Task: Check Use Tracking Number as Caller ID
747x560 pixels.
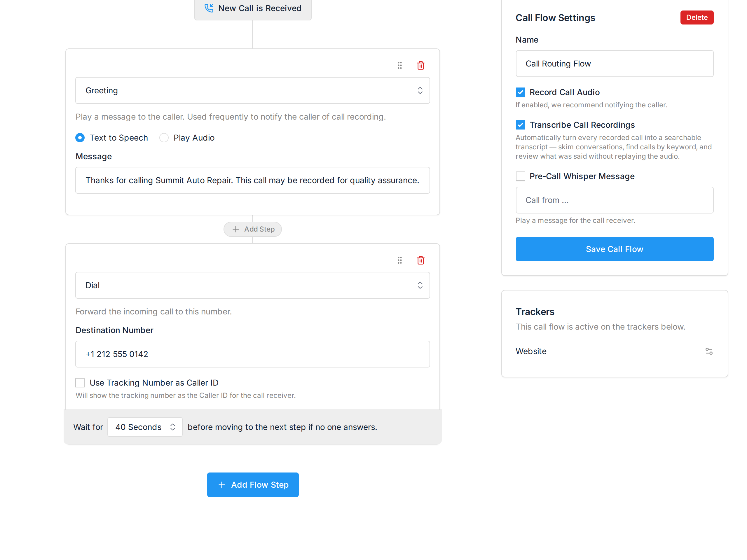Action: pyautogui.click(x=80, y=382)
